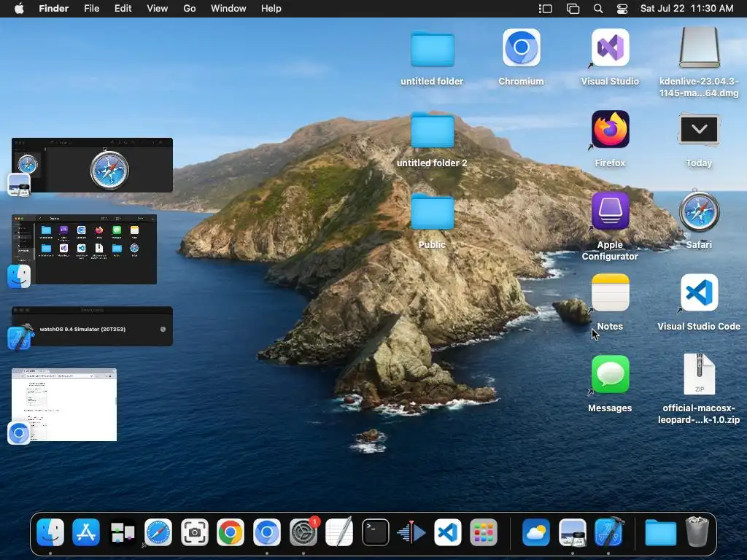Select the Messages desktop alias

(x=610, y=384)
